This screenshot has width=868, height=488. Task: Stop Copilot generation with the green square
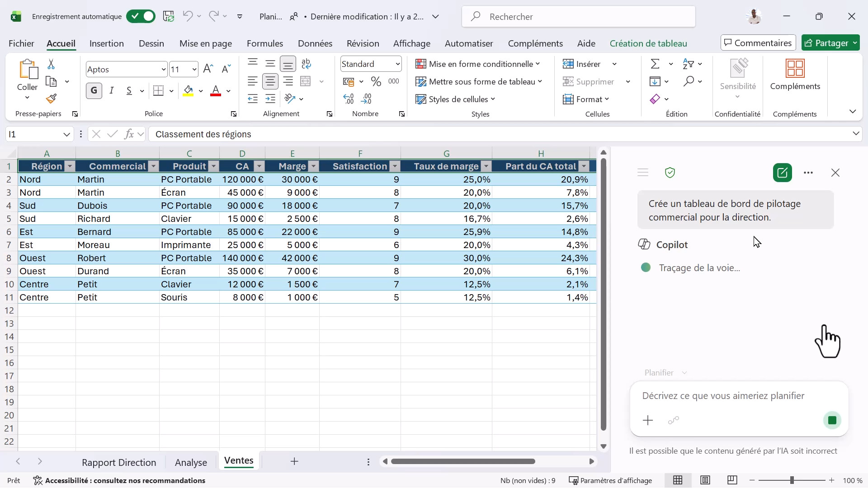[832, 421]
